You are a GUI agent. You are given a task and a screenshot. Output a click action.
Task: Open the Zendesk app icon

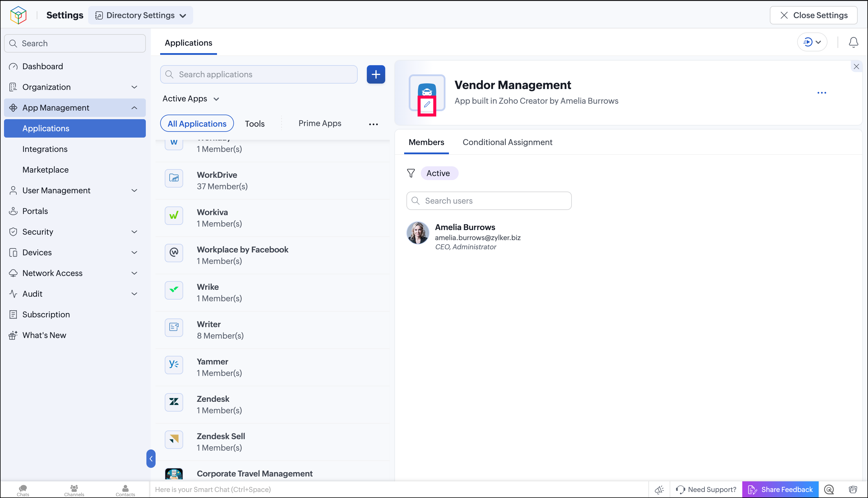(x=174, y=402)
